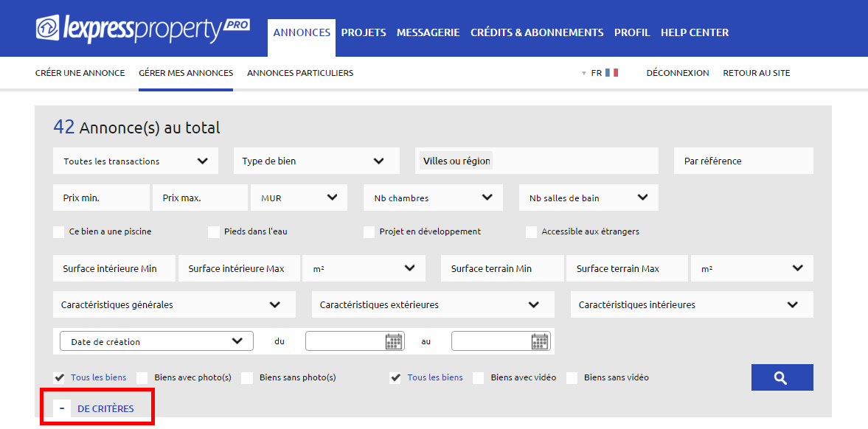
Task: Open ANNONCES PARTICULIERS tab
Action: pyautogui.click(x=300, y=73)
